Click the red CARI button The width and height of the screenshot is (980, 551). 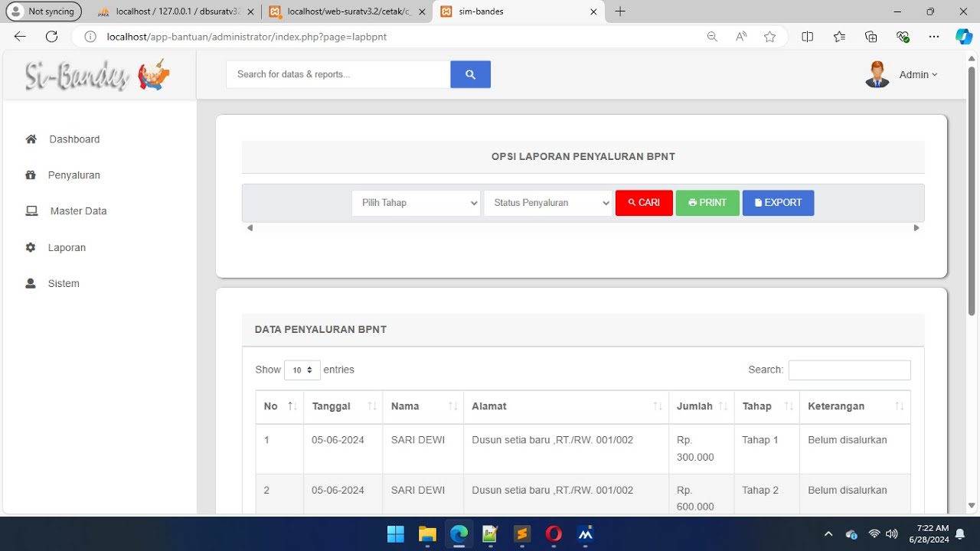[x=644, y=203]
